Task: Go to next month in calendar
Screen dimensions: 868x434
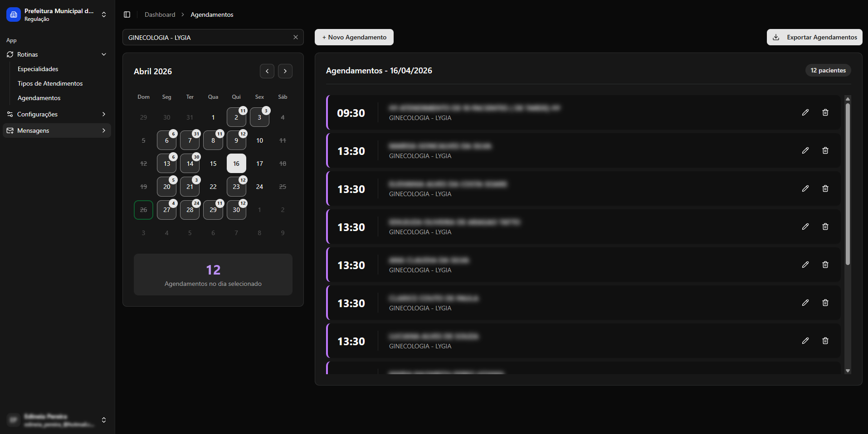Action: (x=285, y=71)
